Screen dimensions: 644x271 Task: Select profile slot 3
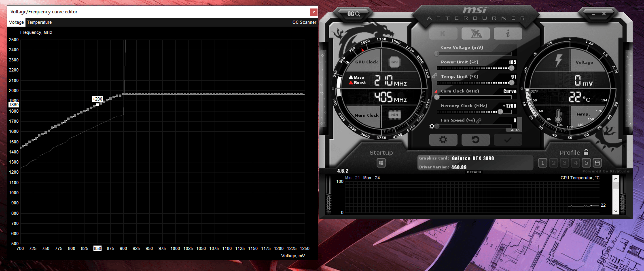click(565, 163)
